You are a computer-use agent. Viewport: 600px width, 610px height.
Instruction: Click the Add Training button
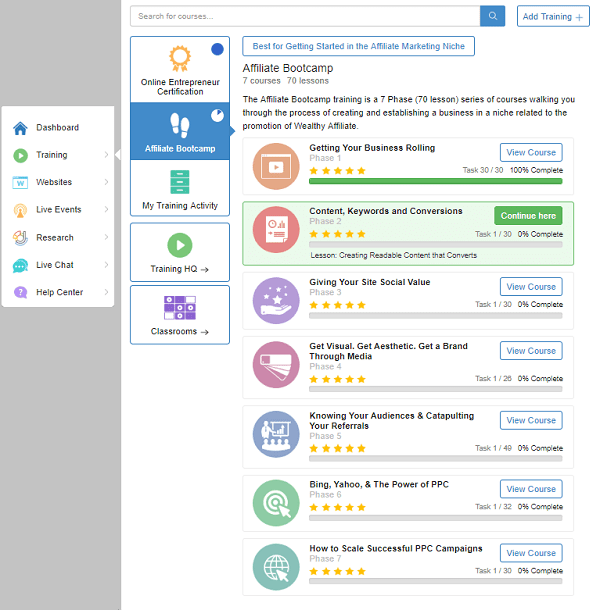click(553, 17)
